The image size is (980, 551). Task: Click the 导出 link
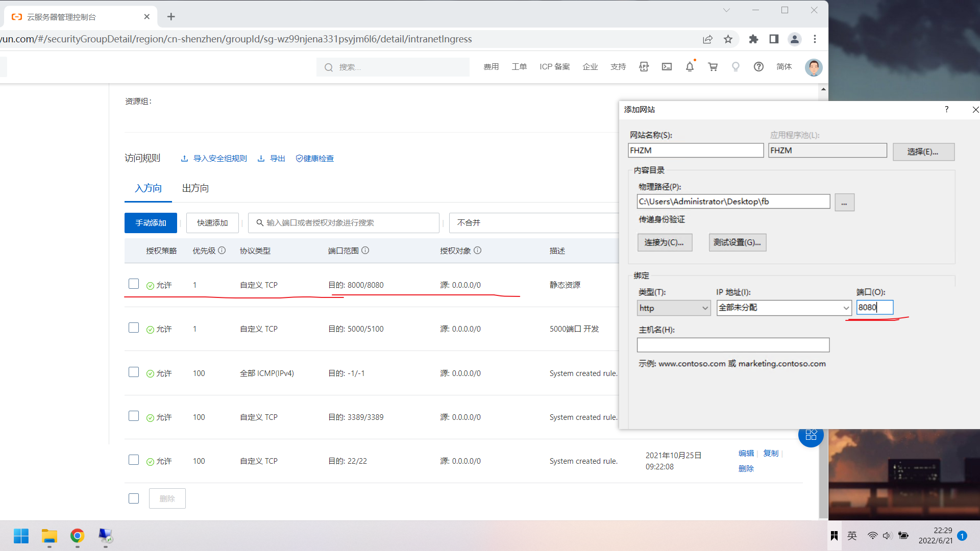tap(272, 159)
